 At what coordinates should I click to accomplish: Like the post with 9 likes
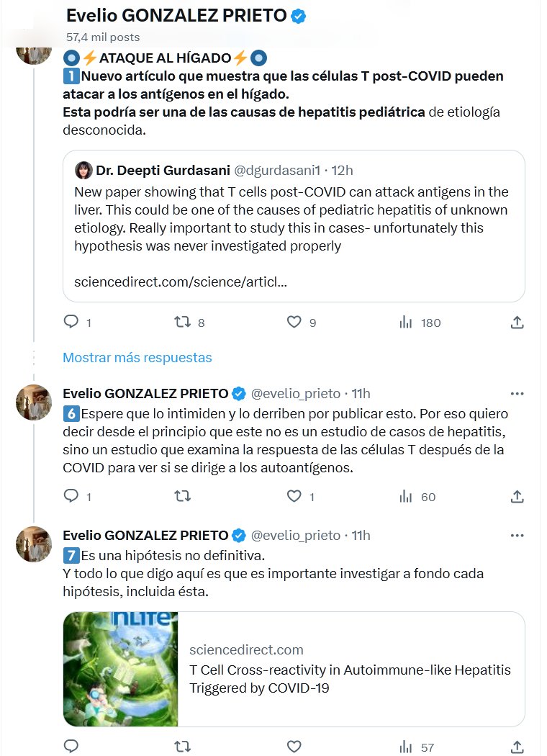click(294, 323)
